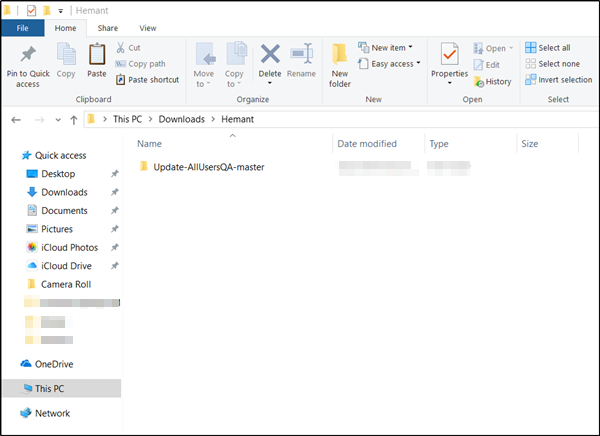Click the Paste clipboard icon
Image resolution: width=600 pixels, height=436 pixels.
click(x=97, y=54)
